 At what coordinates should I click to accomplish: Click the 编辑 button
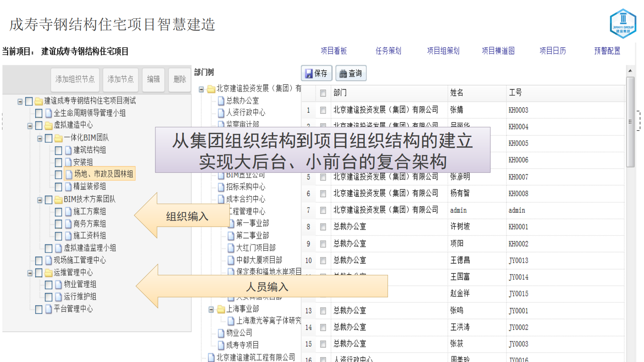pyautogui.click(x=153, y=79)
